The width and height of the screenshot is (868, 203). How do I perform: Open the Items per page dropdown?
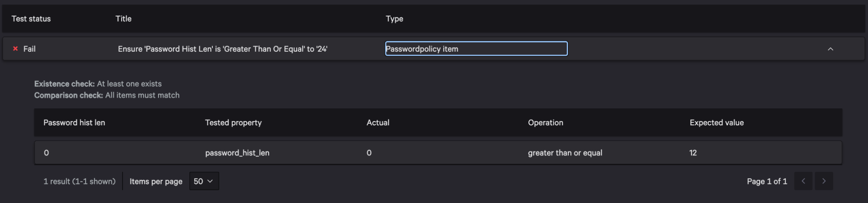204,181
